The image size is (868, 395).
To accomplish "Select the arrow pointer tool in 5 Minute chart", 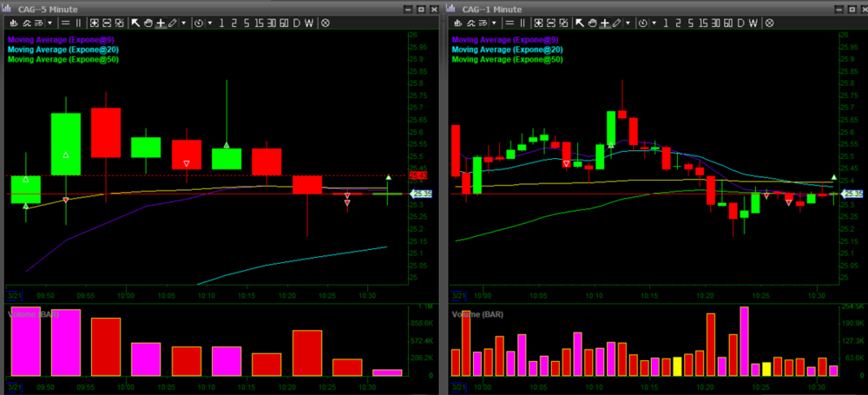I will (136, 22).
